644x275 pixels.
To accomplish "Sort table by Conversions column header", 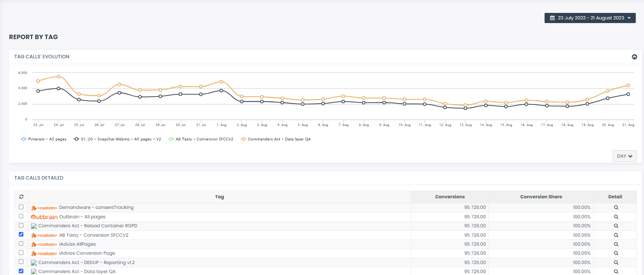I will pyautogui.click(x=450, y=197).
